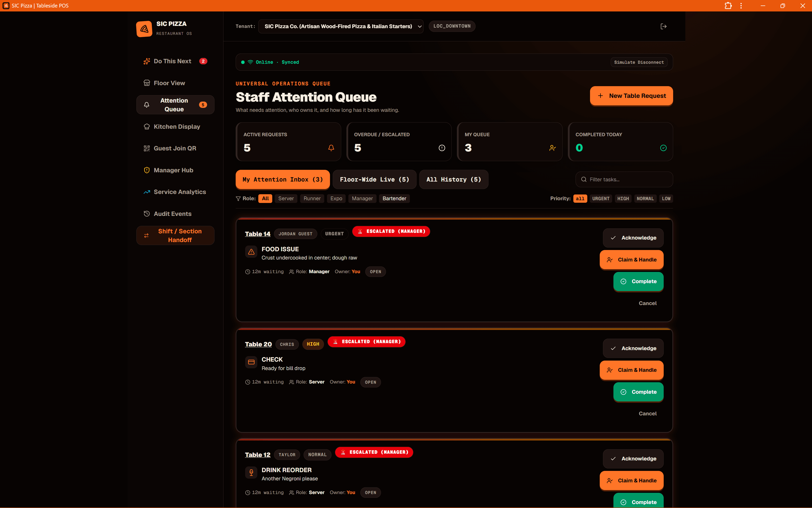The width and height of the screenshot is (812, 508).
Task: Open the Table 12 link
Action: (258, 454)
